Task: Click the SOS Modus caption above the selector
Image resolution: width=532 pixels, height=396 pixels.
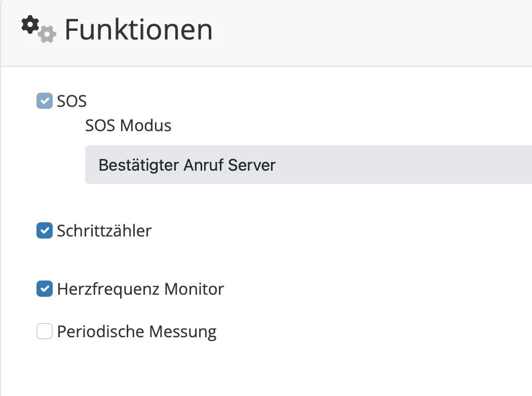Action: (x=128, y=125)
